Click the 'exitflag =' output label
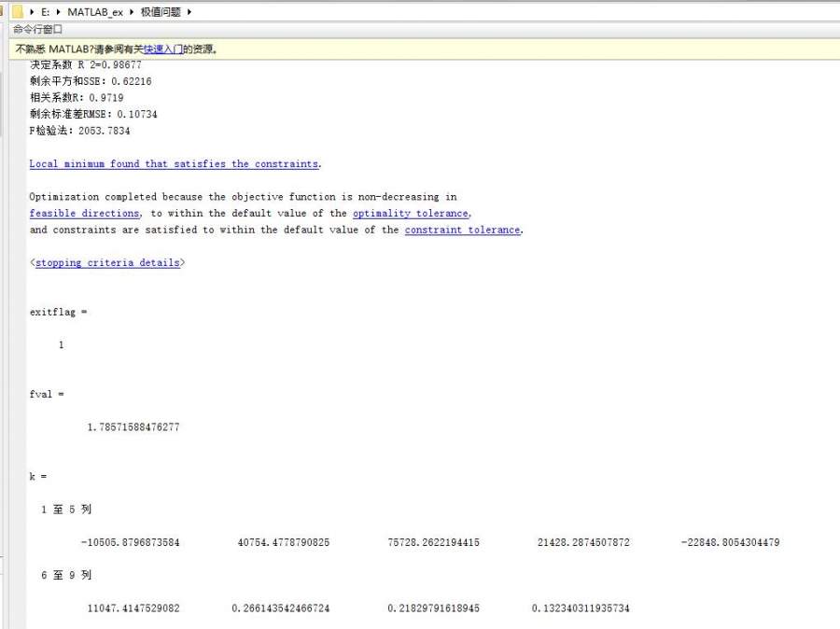 [59, 312]
